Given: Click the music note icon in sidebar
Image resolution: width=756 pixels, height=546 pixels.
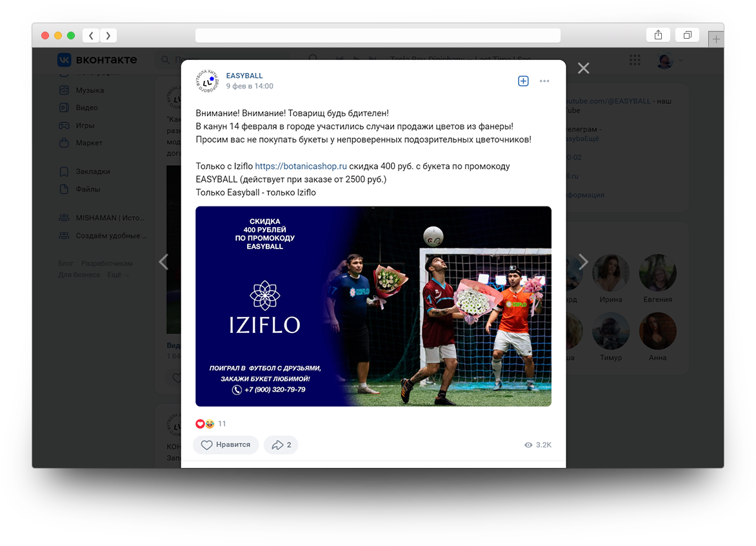Looking at the screenshot, I should [64, 90].
